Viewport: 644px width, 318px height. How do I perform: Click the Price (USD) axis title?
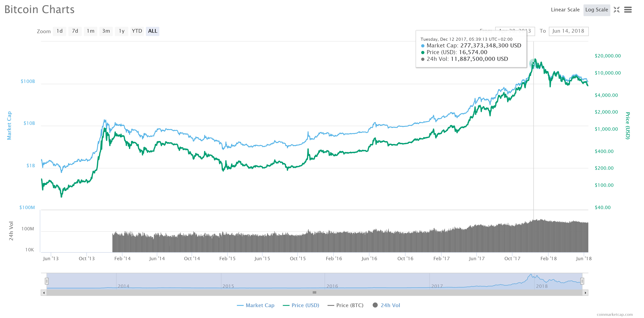coord(628,125)
